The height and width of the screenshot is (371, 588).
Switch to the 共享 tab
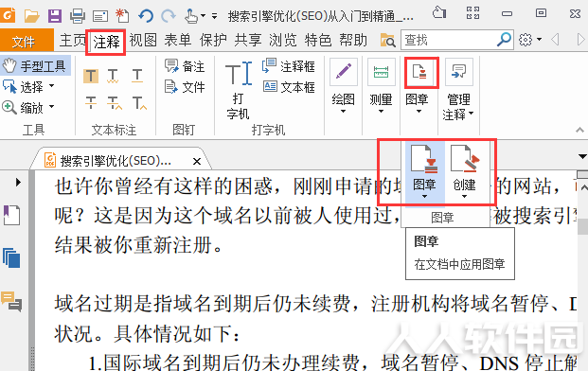(x=248, y=40)
